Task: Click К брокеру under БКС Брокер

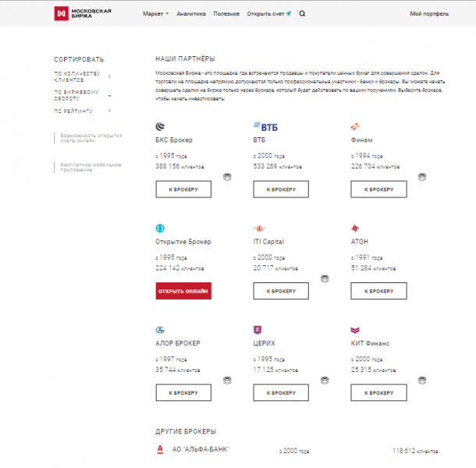Action: 183,190
